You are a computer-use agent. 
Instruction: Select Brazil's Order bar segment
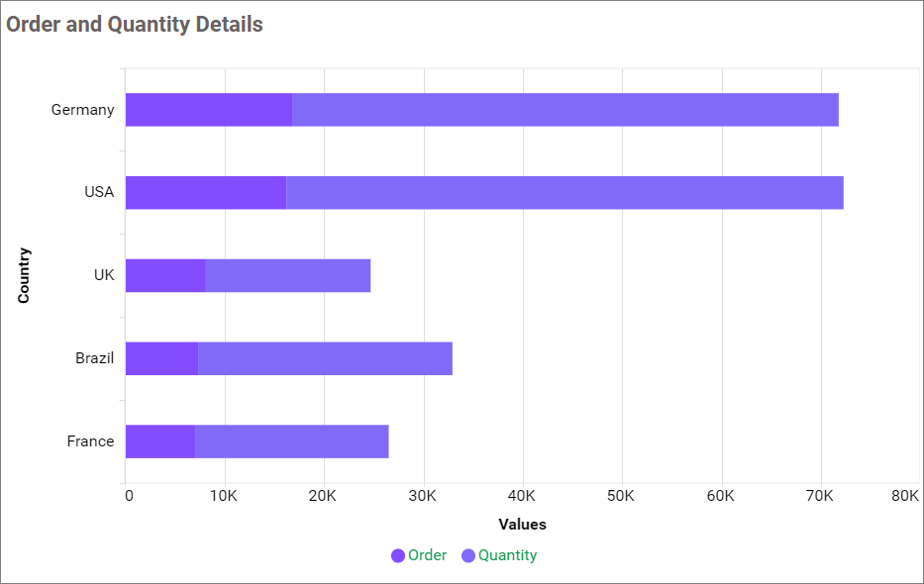(162, 358)
